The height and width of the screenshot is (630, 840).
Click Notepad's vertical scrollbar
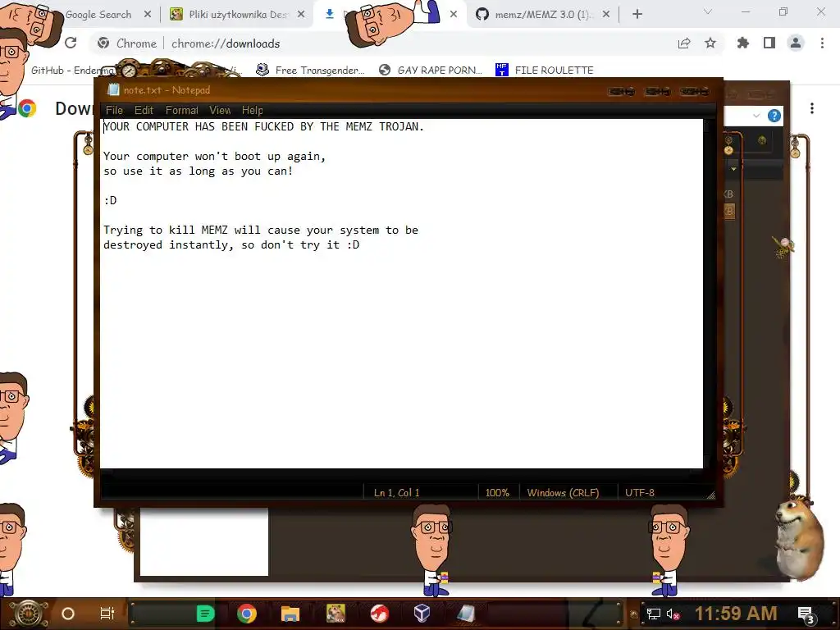[708, 293]
